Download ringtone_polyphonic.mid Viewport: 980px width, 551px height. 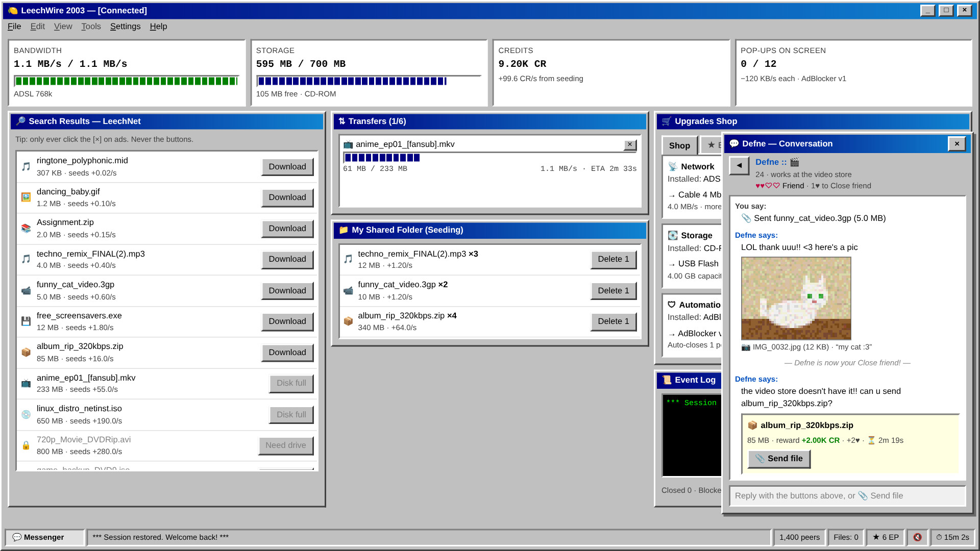287,167
